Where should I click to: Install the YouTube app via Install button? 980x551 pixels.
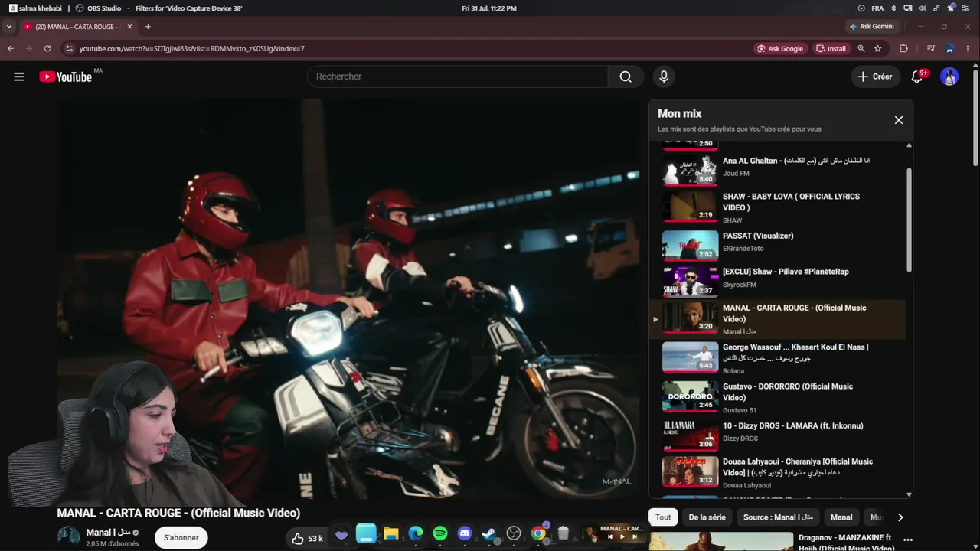[831, 48]
